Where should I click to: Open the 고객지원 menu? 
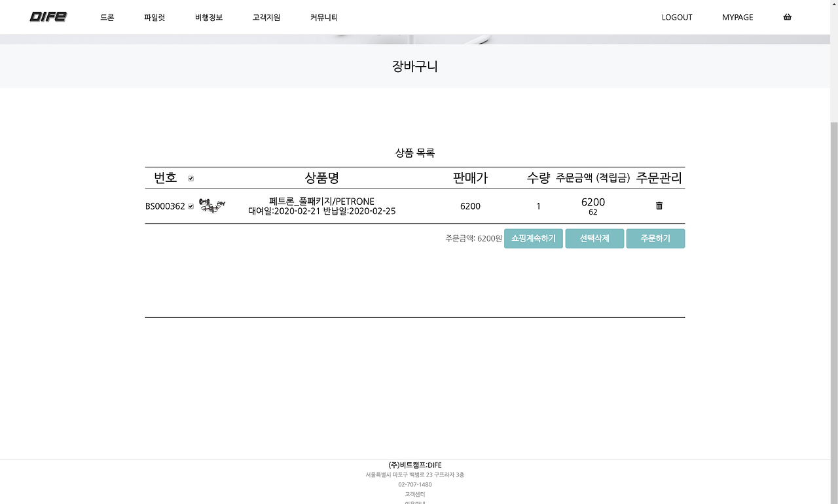(266, 18)
